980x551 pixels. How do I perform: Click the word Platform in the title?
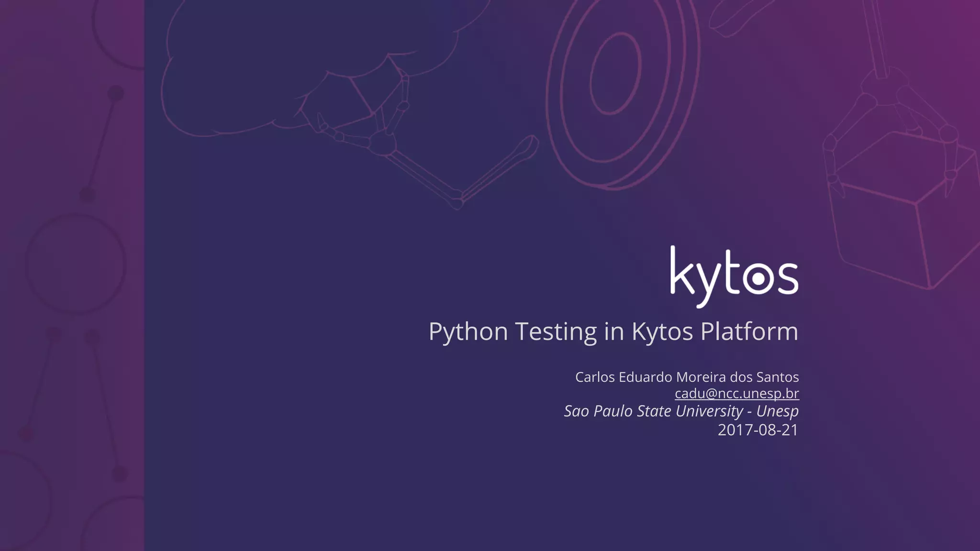tap(749, 331)
